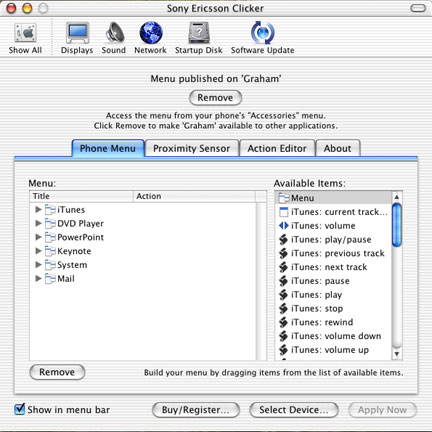Select the 'iTunes: pause' item text

[x=320, y=281]
